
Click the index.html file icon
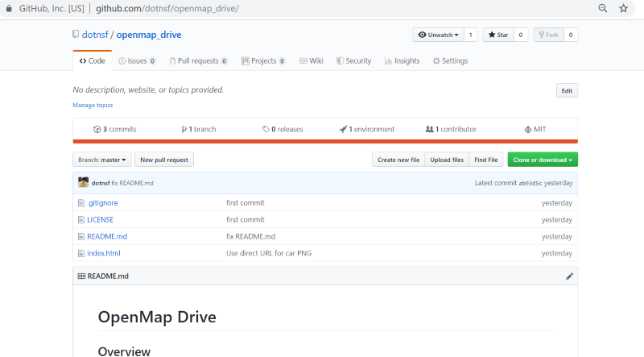[81, 253]
